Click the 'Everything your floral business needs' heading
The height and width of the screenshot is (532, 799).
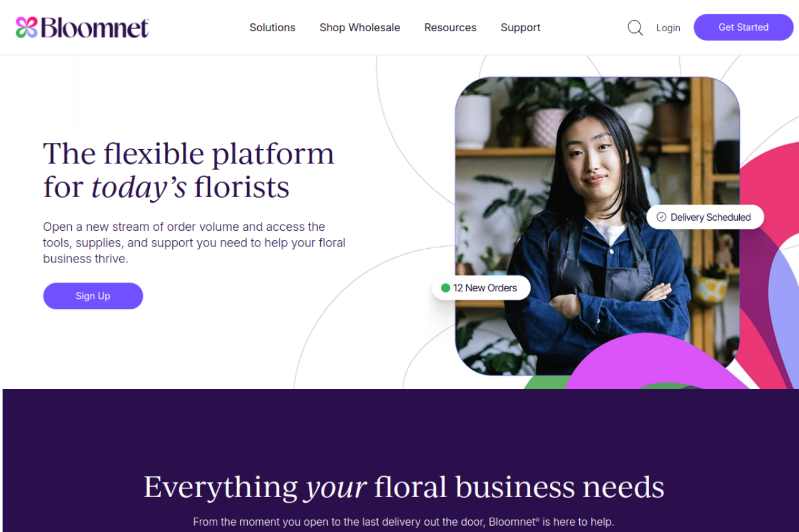(x=404, y=487)
